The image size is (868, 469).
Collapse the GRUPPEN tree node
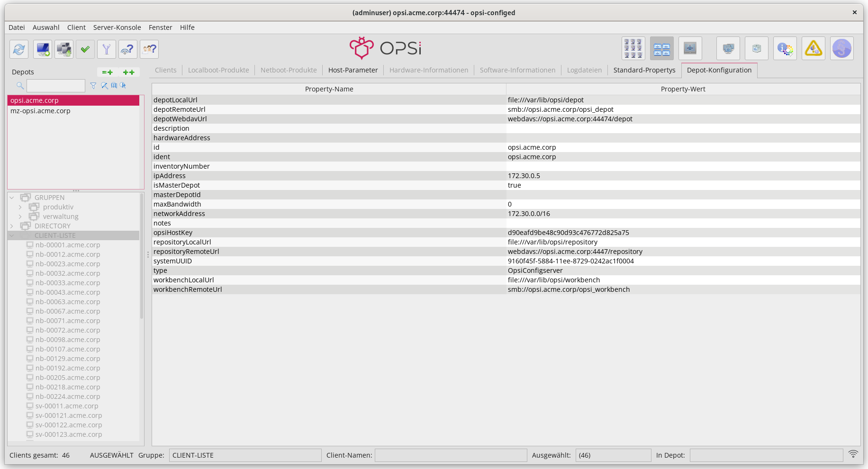12,198
